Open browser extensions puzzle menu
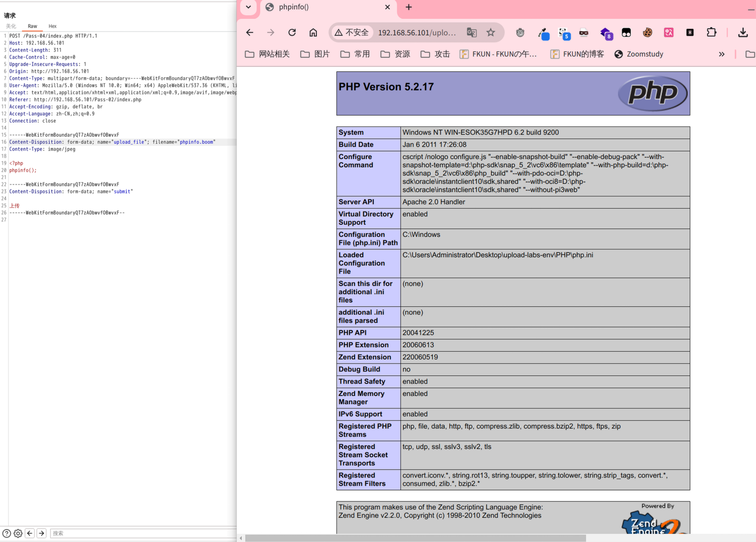 (x=711, y=33)
